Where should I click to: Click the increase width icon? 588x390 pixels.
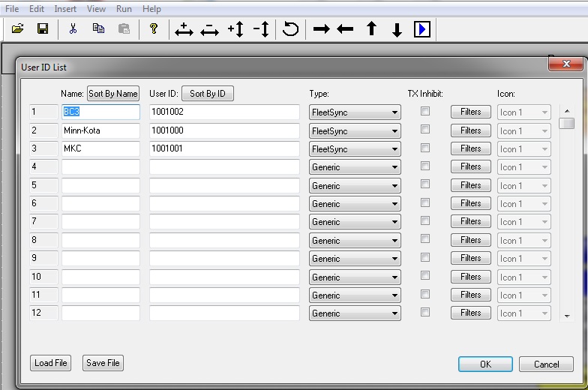click(x=184, y=29)
